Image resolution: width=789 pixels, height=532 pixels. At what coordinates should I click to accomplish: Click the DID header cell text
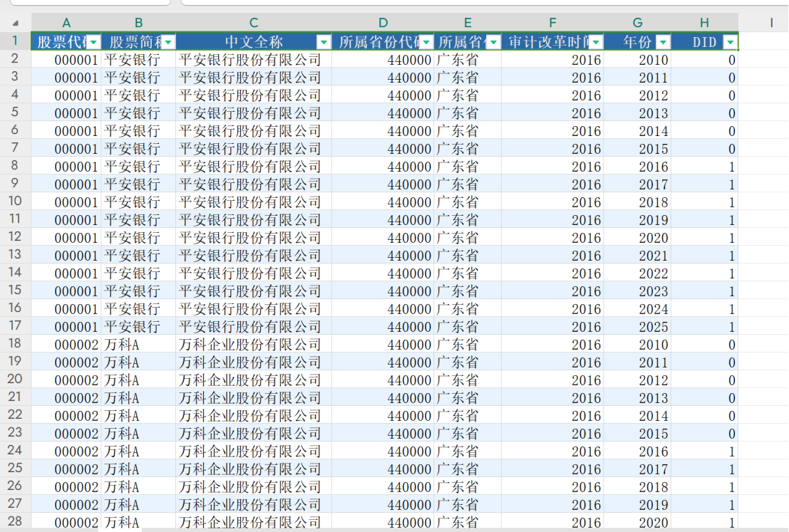(704, 42)
